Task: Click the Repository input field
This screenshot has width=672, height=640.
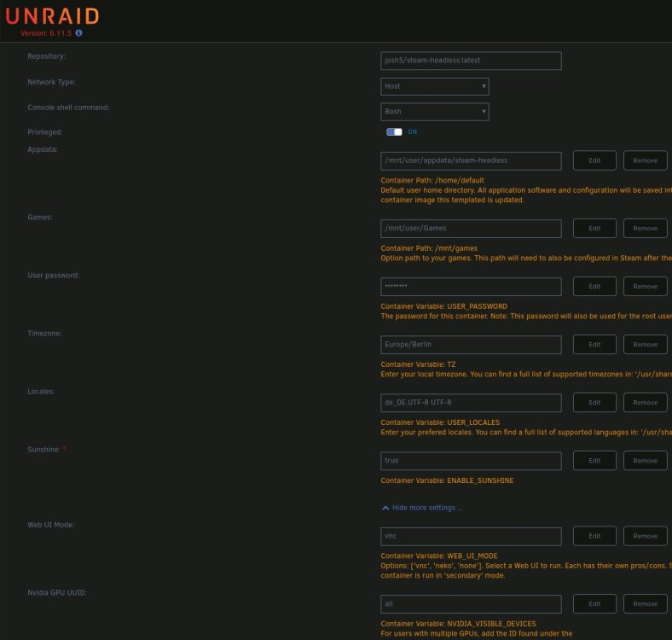Action: point(471,61)
